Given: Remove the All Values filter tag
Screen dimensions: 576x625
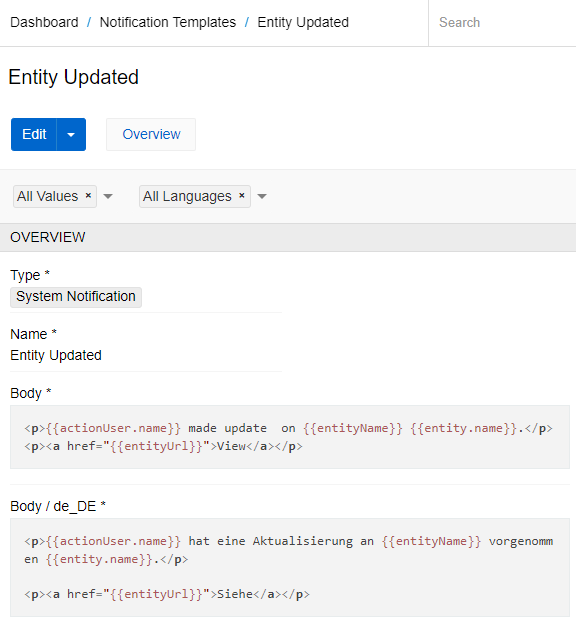Looking at the screenshot, I should tap(88, 196).
